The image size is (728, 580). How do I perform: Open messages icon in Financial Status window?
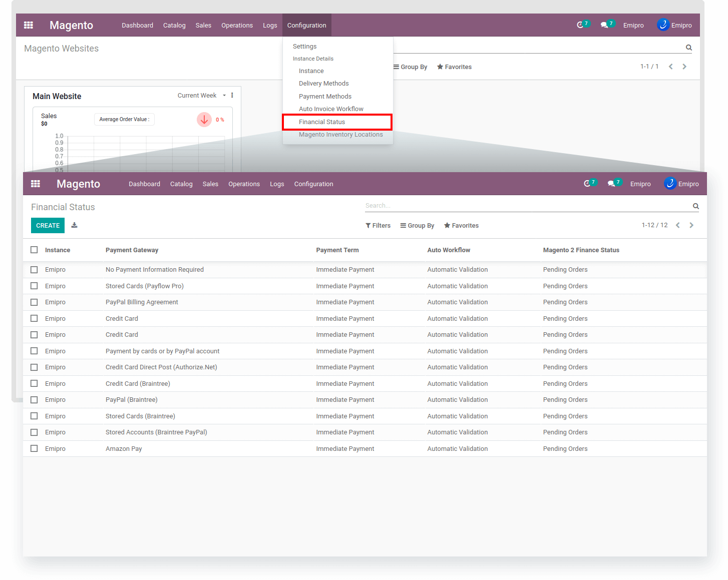pyautogui.click(x=611, y=184)
